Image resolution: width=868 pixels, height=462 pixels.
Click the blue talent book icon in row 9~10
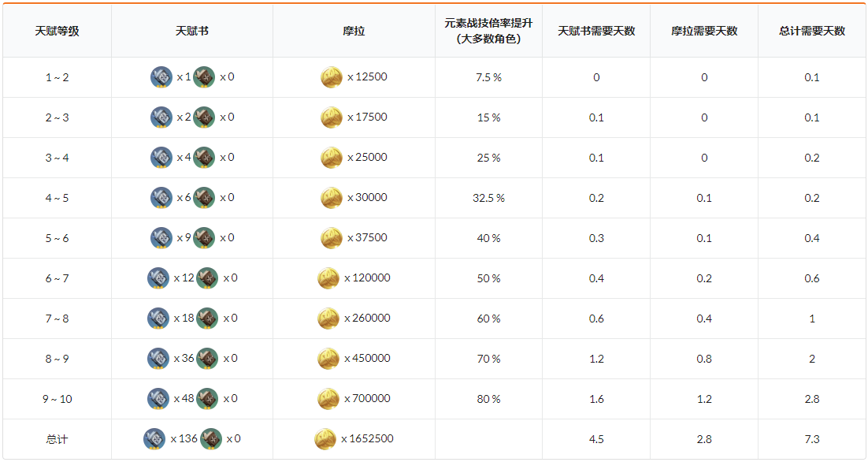pyautogui.click(x=158, y=398)
